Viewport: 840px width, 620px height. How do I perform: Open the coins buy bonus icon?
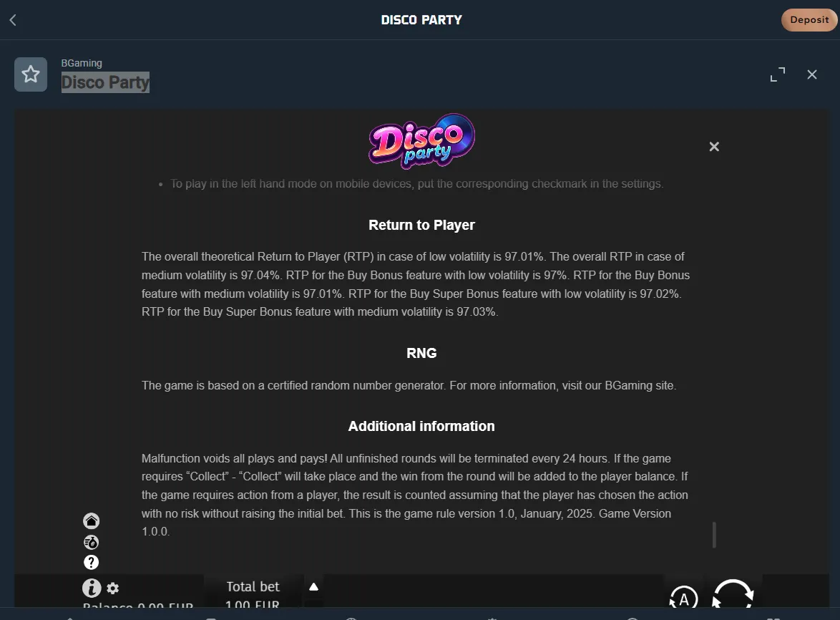tap(91, 542)
